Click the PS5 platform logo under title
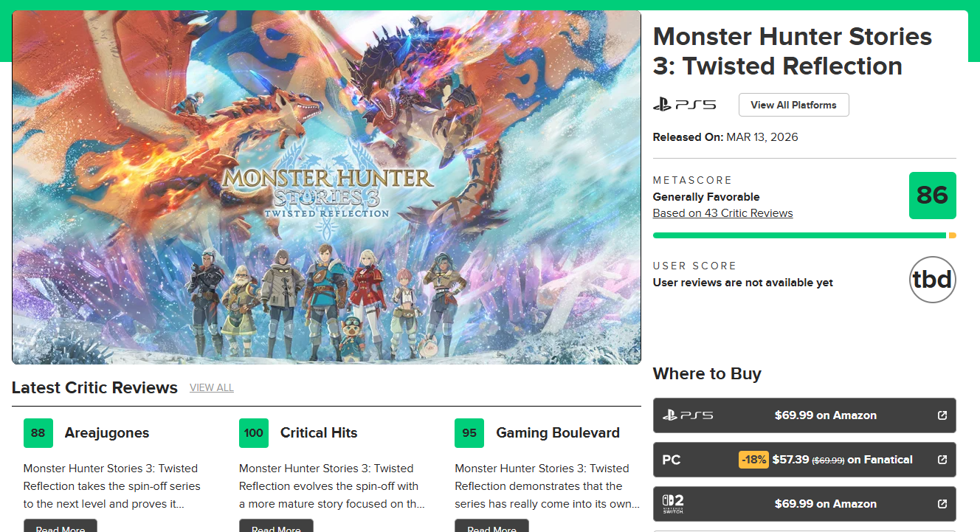The height and width of the screenshot is (532, 980). [684, 105]
